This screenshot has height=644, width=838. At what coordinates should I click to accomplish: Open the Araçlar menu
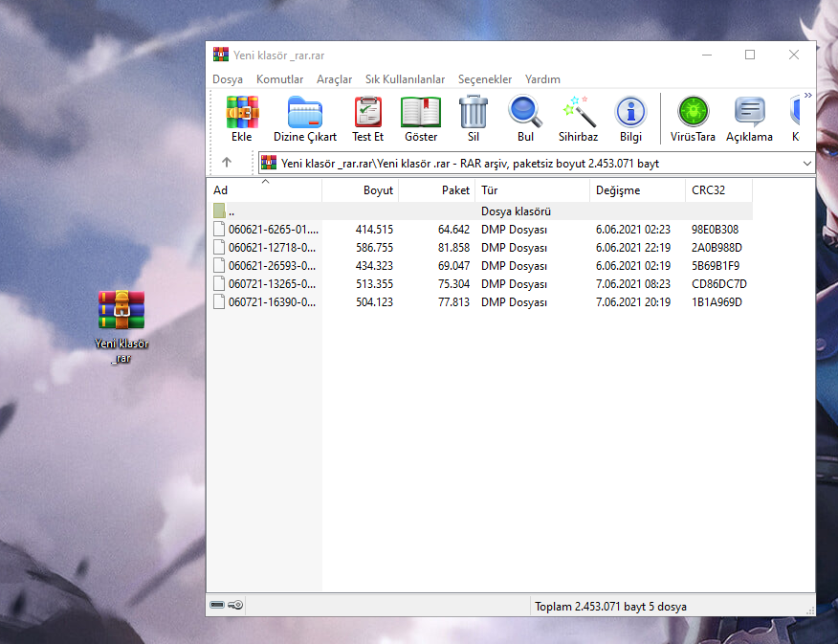(x=334, y=79)
